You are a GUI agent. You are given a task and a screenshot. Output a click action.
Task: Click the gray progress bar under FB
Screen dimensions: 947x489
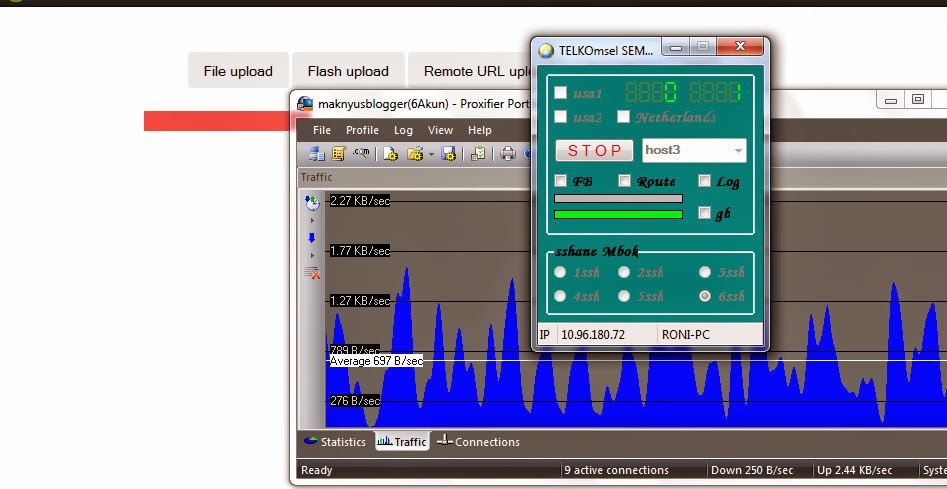point(618,199)
